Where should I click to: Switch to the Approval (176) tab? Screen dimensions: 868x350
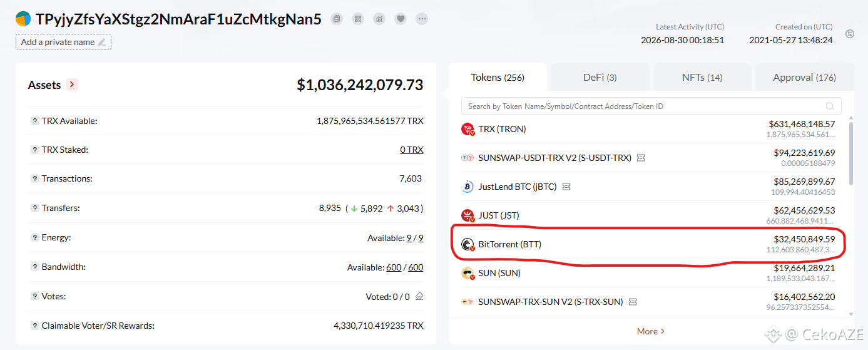tap(804, 78)
